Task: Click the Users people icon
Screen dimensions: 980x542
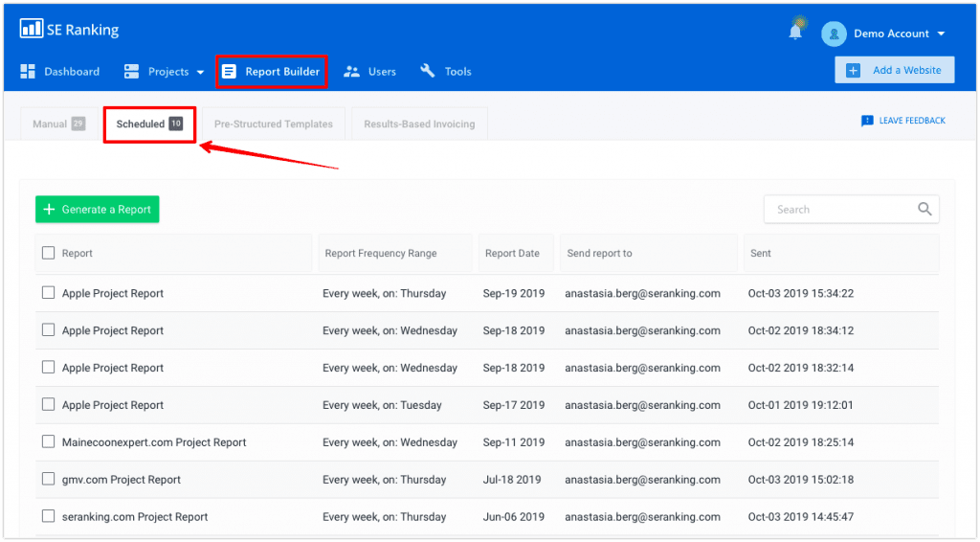Action: coord(352,71)
